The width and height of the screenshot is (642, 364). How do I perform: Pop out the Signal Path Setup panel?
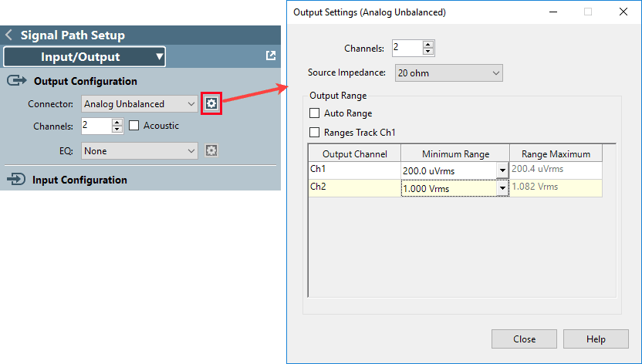[271, 56]
